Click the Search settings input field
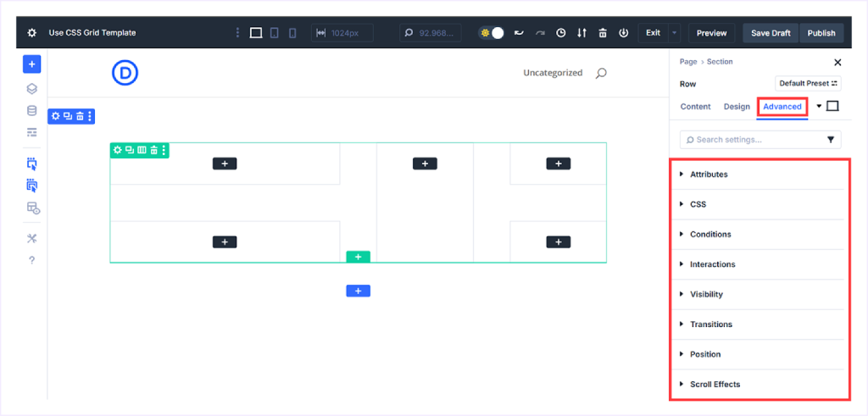Viewport: 868px width, 416px height. click(x=750, y=140)
